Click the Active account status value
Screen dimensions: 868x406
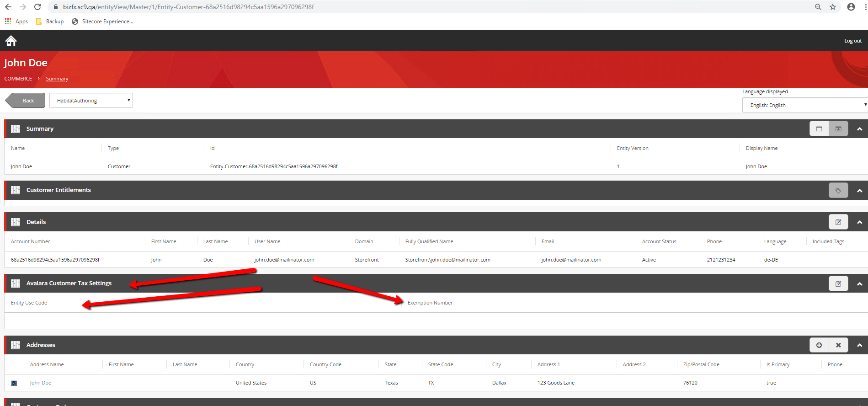coord(649,260)
